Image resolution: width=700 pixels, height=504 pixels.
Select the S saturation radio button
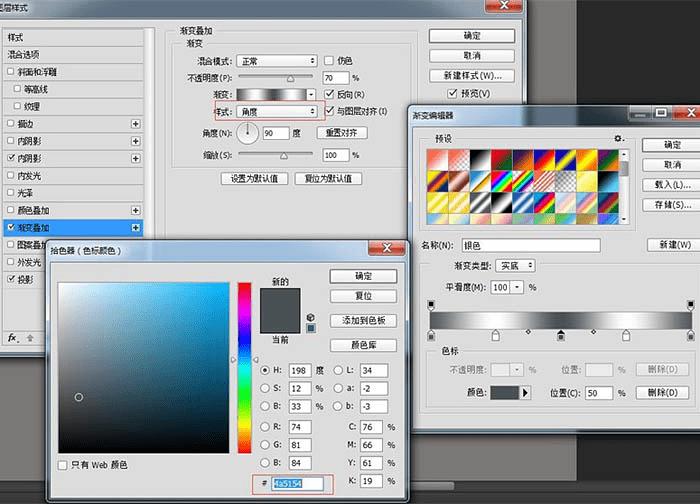click(265, 388)
